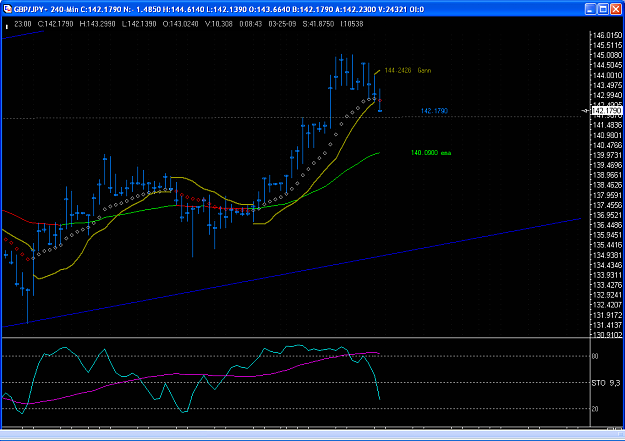The image size is (625, 441).
Task: Click the stochastic 20 level label
Action: point(595,409)
